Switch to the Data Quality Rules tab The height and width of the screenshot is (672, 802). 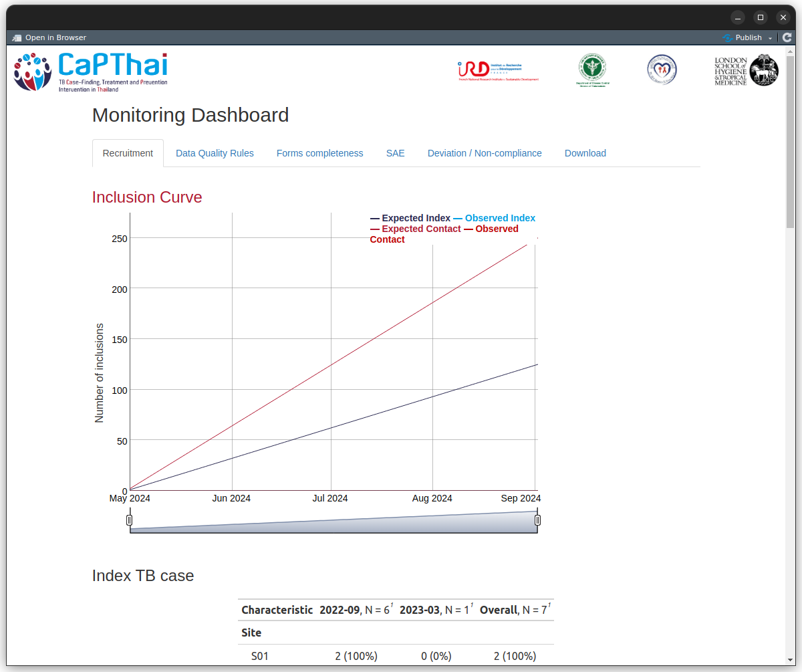pyautogui.click(x=215, y=153)
